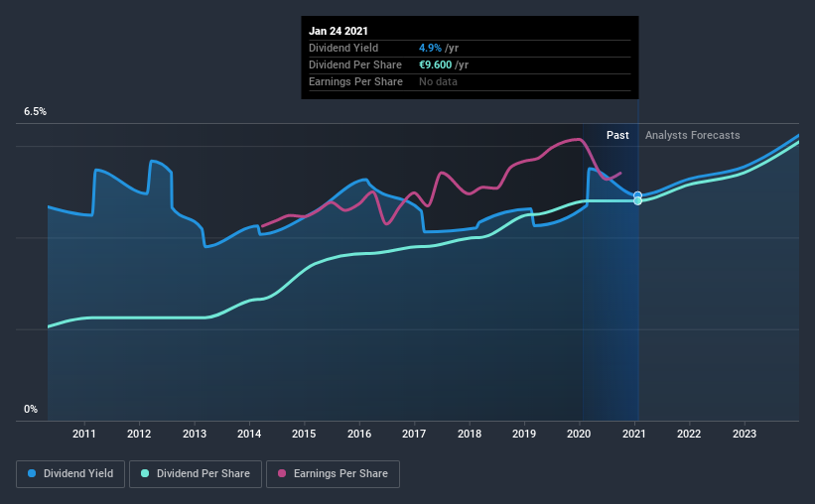
Task: Click the 6.5% y-axis label
Action: tap(36, 112)
